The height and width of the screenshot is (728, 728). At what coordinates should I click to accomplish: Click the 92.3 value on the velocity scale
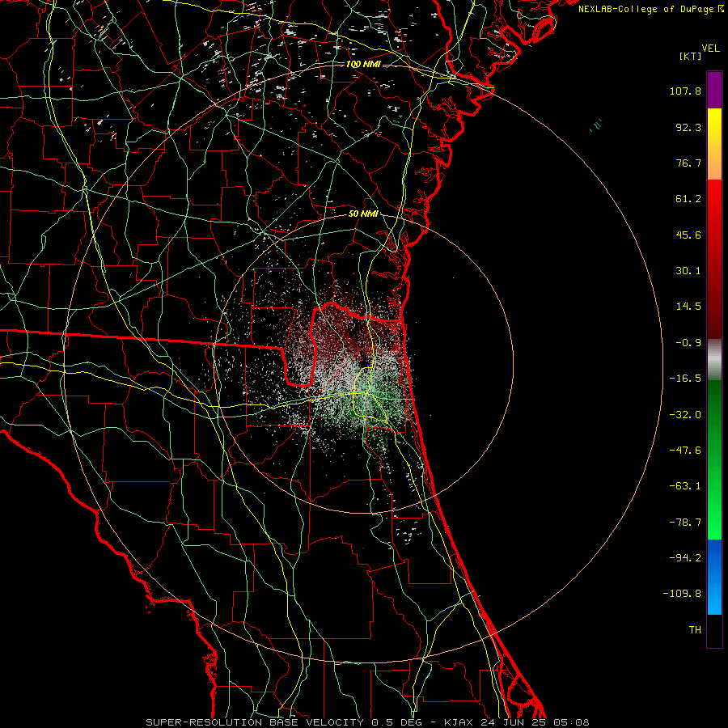688,127
